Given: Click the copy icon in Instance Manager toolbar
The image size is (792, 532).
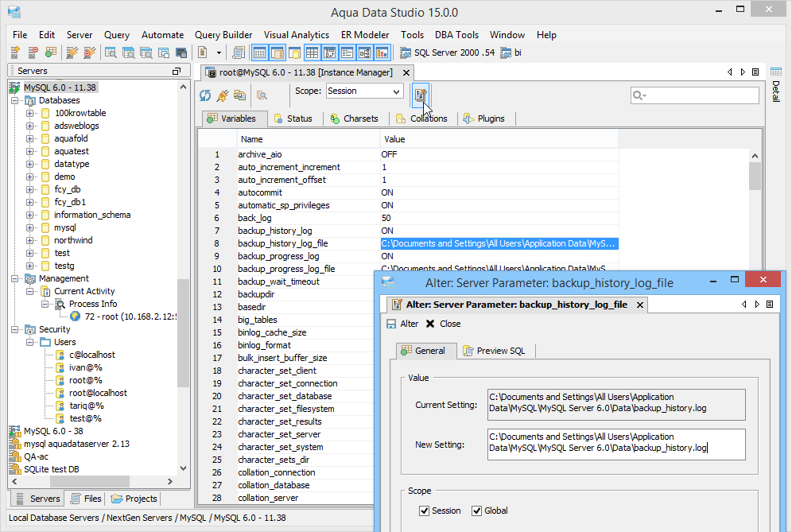Looking at the screenshot, I should point(240,95).
